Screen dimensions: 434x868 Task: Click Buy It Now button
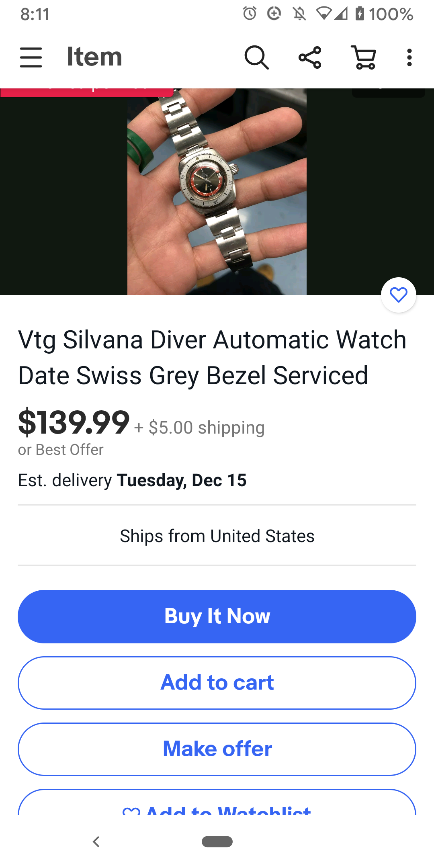[217, 616]
